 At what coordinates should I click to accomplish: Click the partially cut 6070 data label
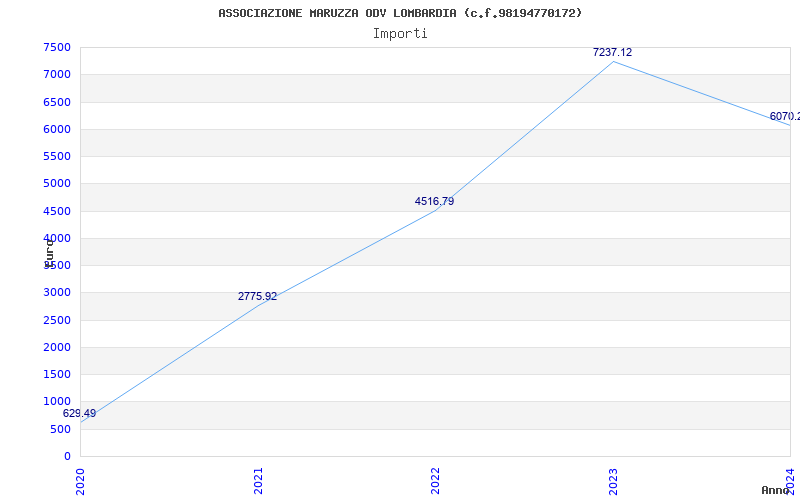pos(785,117)
